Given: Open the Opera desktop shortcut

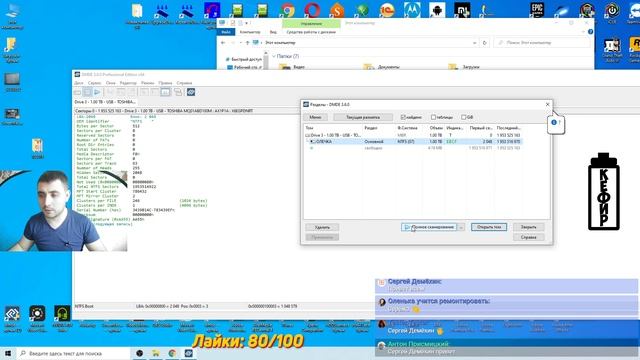Looking at the screenshot, I should pos(312,10).
